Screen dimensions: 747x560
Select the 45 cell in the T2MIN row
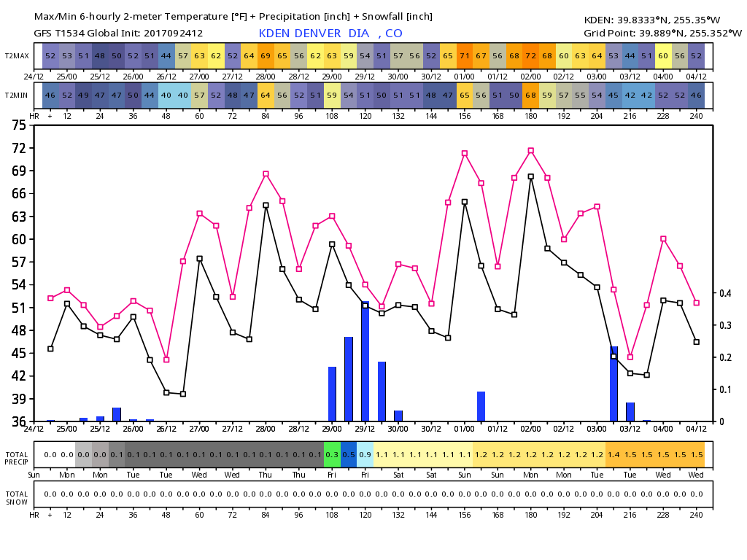point(614,96)
